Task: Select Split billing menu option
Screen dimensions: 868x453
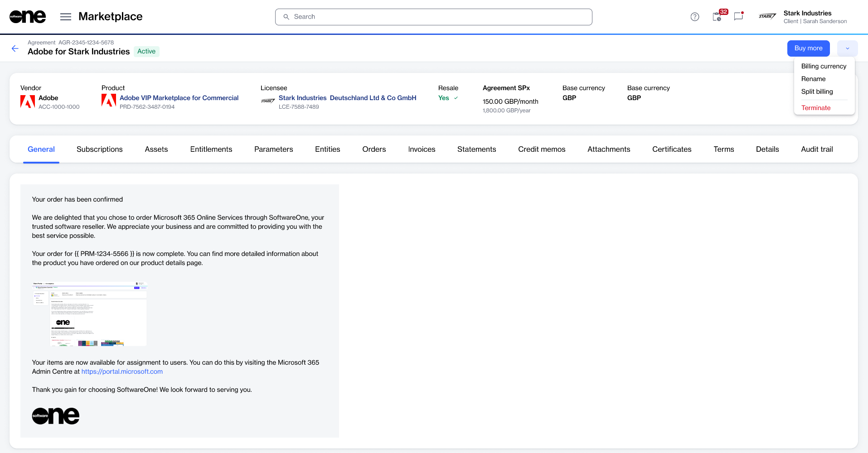Action: [x=817, y=92]
